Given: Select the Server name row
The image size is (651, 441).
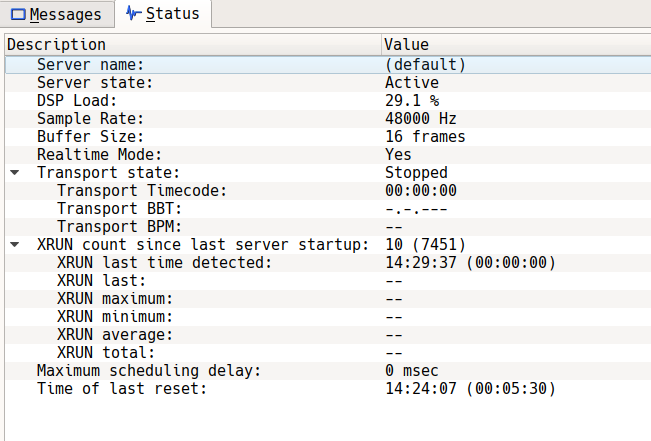Looking at the screenshot, I should point(94,65).
